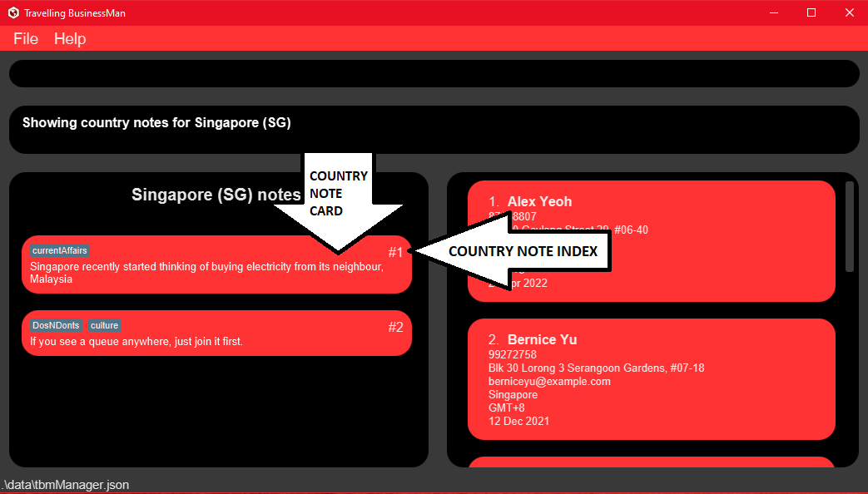
Task: Click the result message showing Singapore country notes
Action: [156, 122]
